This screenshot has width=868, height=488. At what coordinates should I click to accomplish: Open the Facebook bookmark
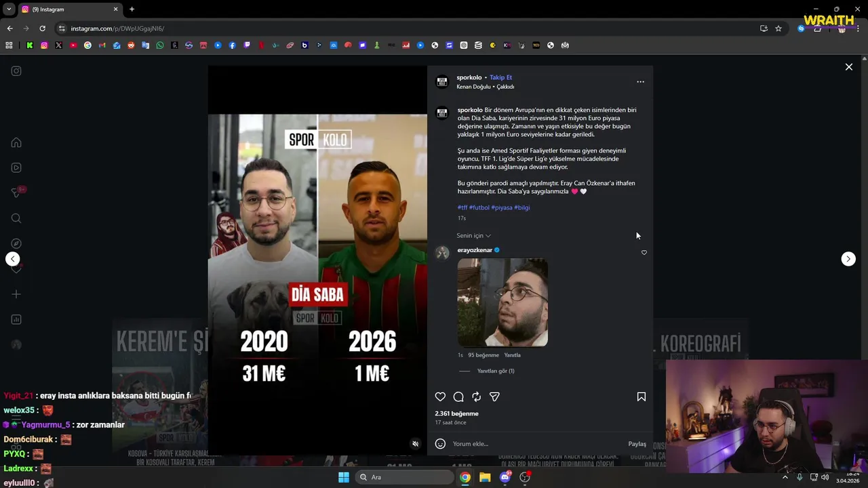[x=232, y=45]
